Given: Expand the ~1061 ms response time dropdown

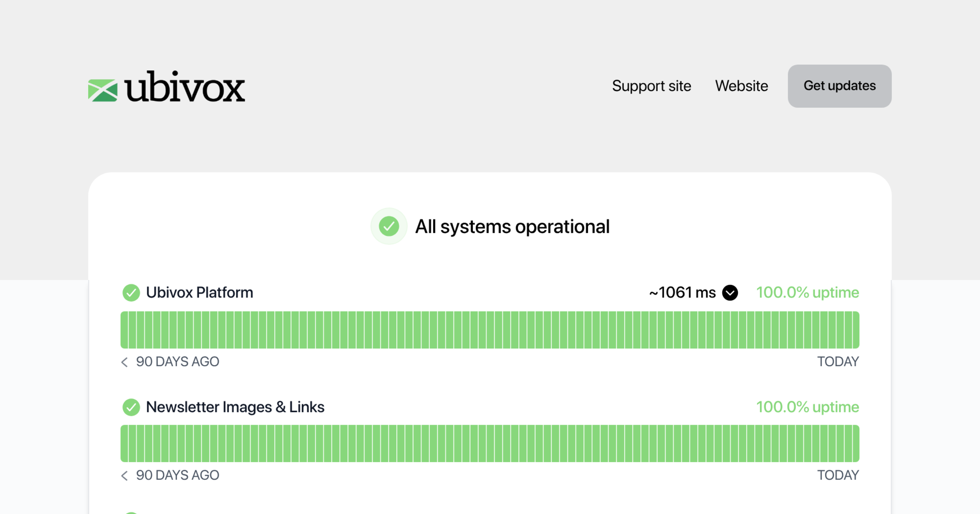Looking at the screenshot, I should point(730,292).
